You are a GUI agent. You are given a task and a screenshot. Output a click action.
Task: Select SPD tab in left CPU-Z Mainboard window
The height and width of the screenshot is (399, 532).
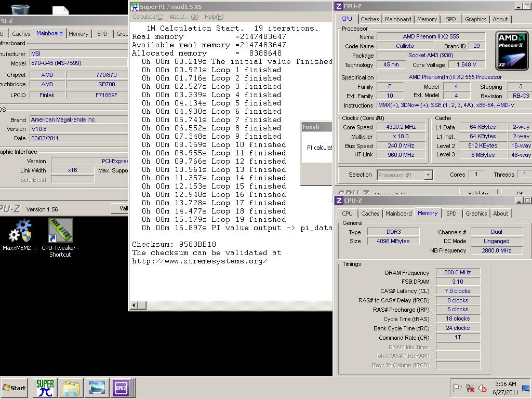pyautogui.click(x=102, y=34)
